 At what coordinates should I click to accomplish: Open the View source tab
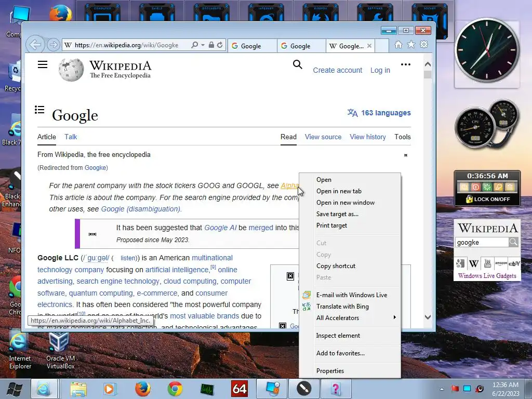tap(323, 137)
